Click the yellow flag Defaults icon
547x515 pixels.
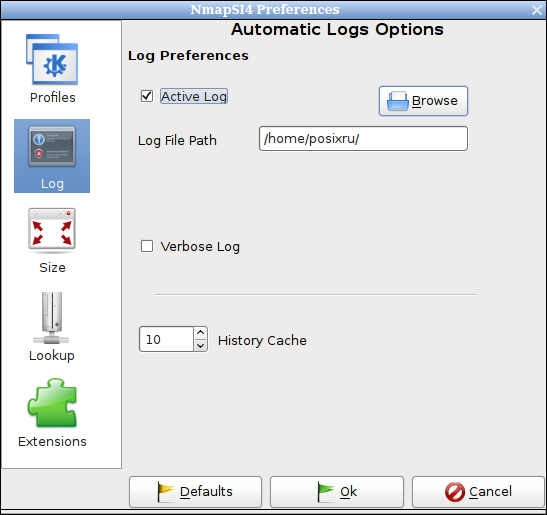click(165, 491)
